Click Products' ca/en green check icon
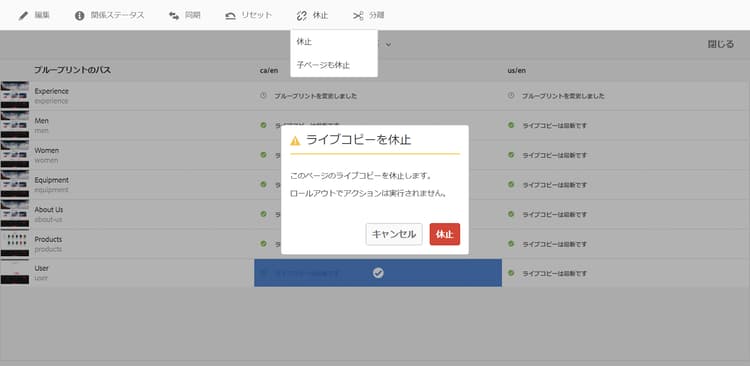The image size is (750, 366). click(263, 244)
